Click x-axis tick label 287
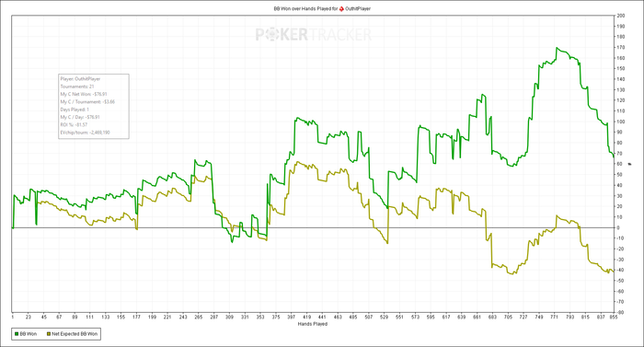644x347 pixels. (x=214, y=317)
